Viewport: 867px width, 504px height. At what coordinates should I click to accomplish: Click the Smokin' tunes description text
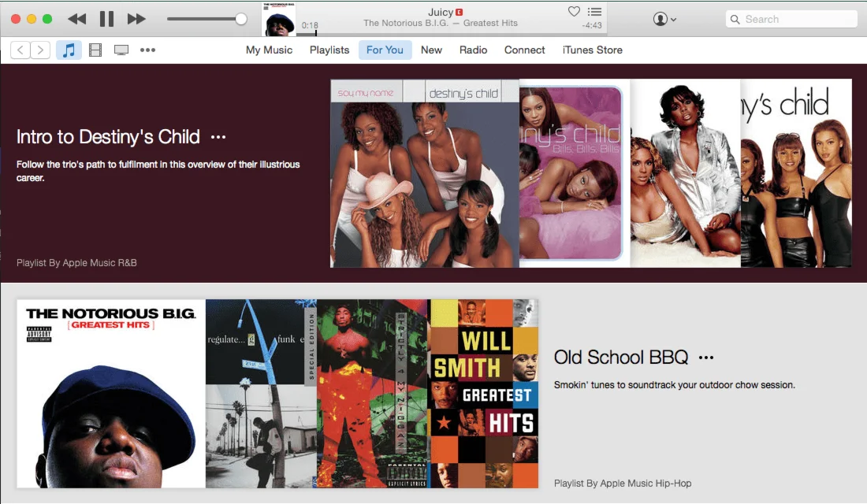tap(674, 384)
